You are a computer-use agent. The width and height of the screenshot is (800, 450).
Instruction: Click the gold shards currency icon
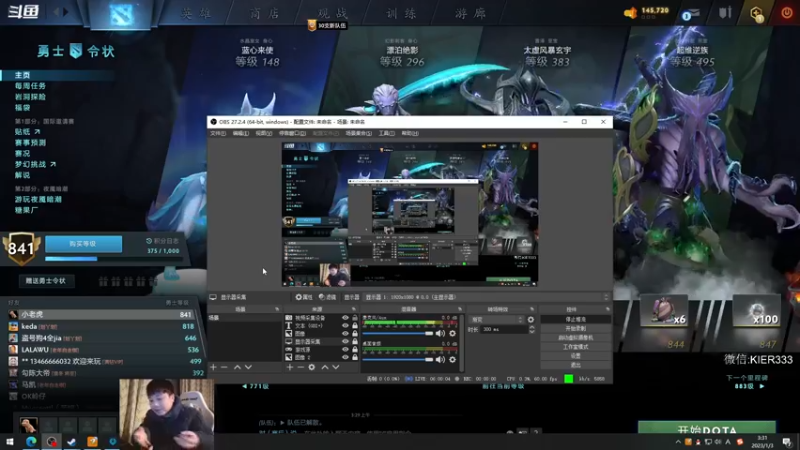click(x=631, y=13)
